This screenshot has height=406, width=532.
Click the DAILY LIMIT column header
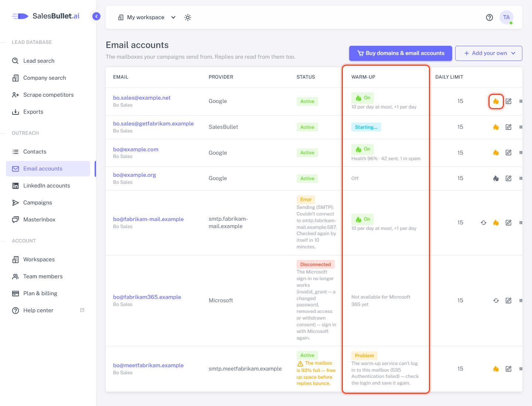[449, 77]
